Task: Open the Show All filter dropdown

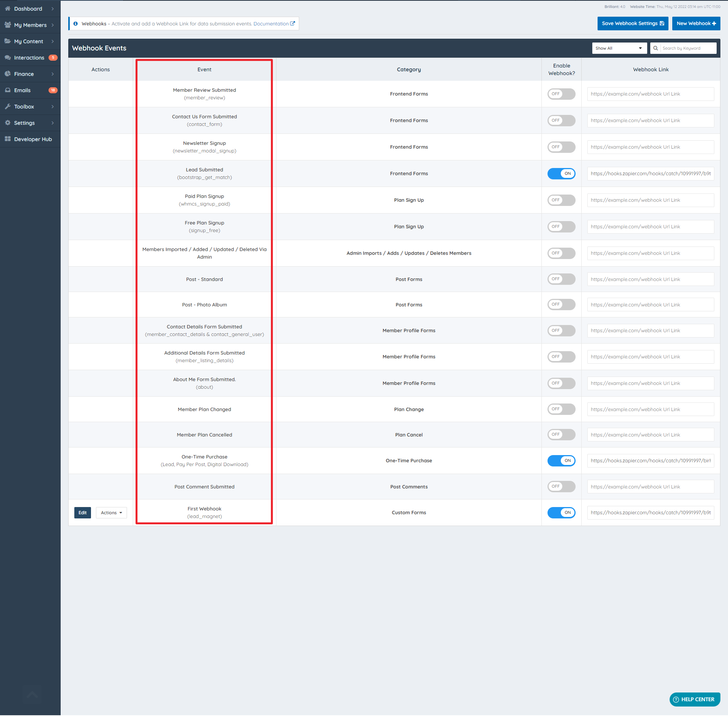Action: click(x=619, y=48)
